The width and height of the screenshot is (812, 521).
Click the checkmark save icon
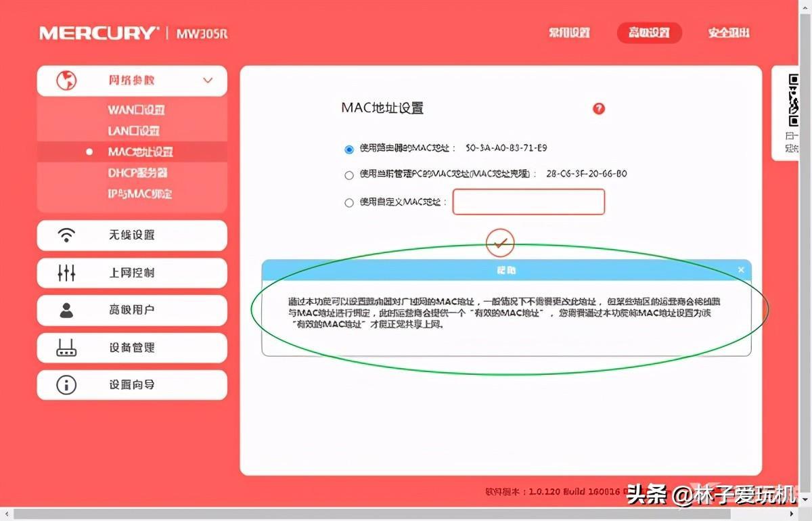coord(500,243)
